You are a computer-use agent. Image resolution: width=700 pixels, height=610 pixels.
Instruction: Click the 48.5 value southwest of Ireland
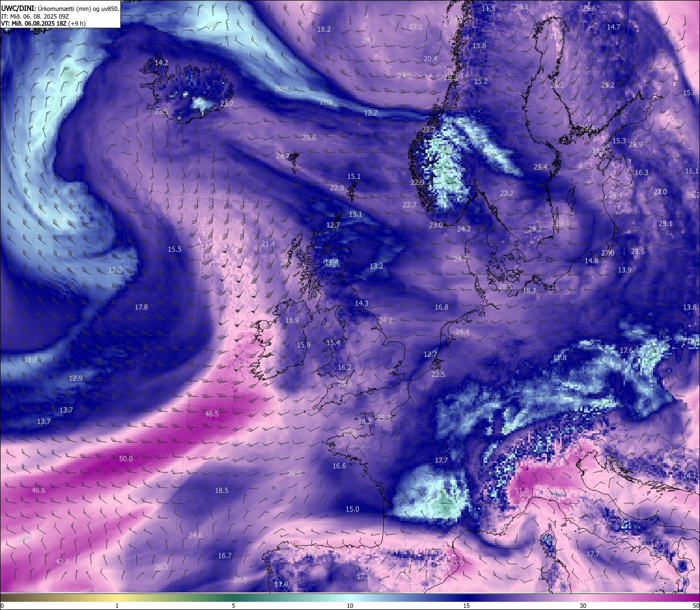[212, 414]
